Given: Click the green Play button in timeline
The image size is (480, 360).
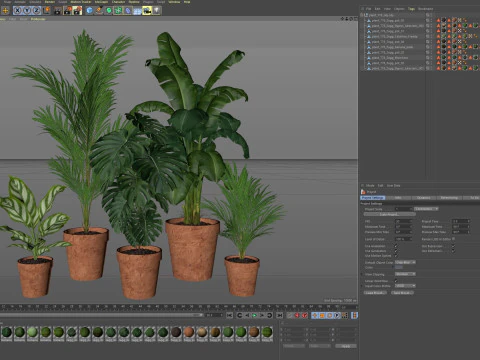Looking at the screenshot, I should click(x=254, y=315).
